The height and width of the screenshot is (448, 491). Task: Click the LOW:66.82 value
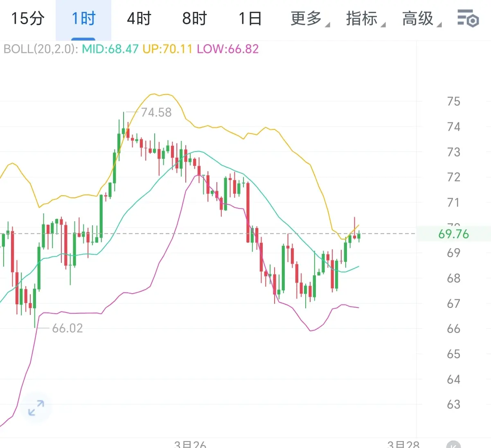click(x=228, y=49)
